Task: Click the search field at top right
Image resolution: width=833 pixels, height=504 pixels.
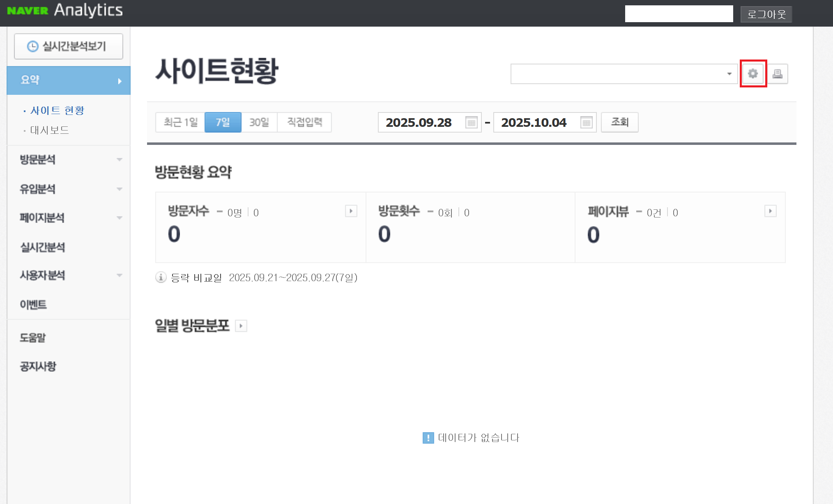Action: point(679,14)
